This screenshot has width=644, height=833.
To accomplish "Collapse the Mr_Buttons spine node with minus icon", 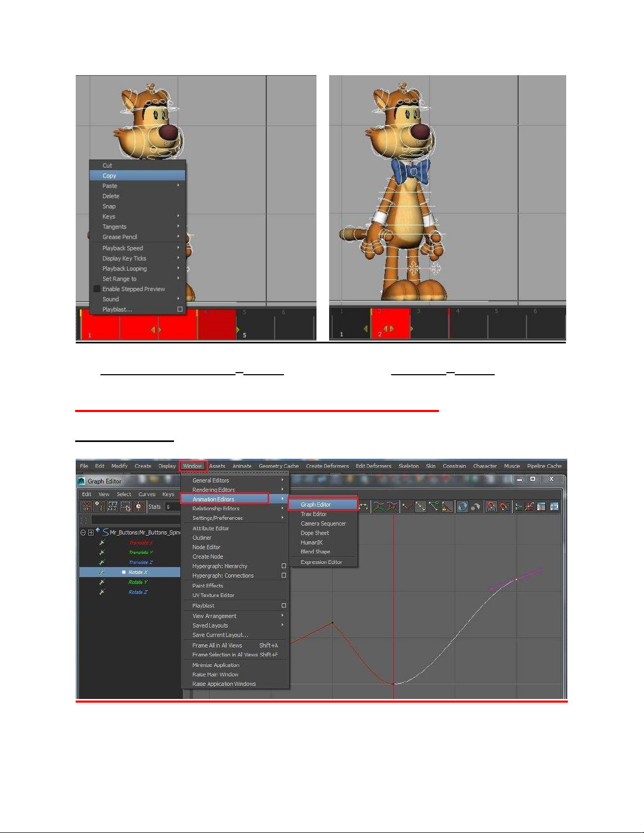I will click(83, 532).
